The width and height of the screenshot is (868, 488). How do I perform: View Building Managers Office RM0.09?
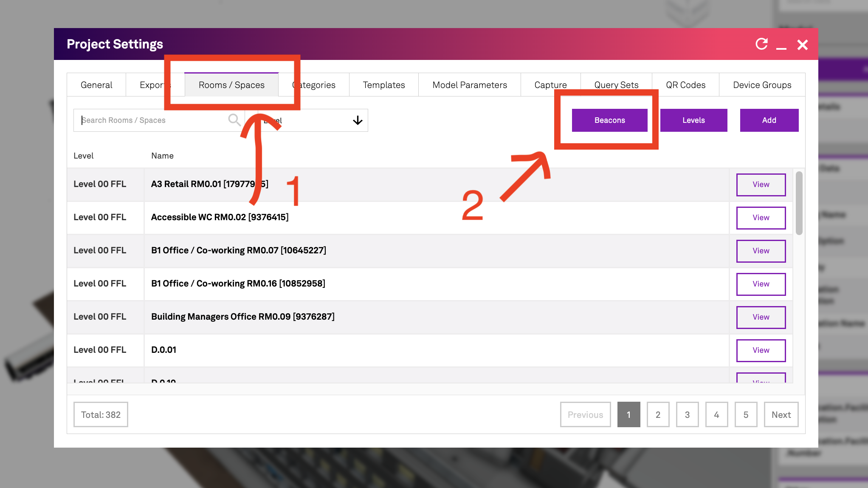coord(761,317)
